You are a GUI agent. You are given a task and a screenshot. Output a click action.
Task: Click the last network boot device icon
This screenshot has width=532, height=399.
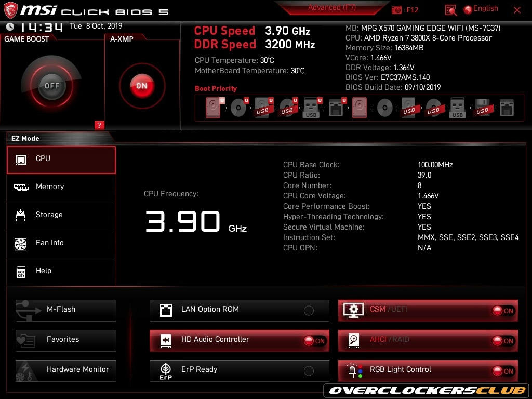pos(507,108)
